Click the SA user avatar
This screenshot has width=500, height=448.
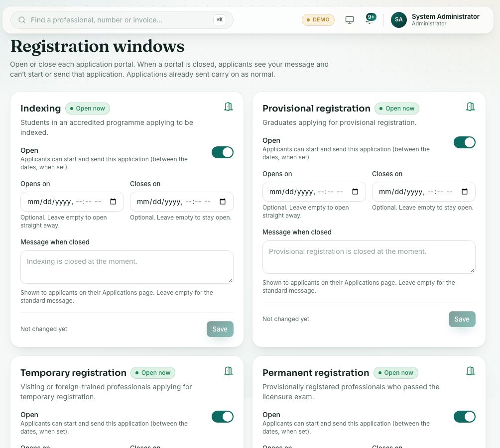click(398, 20)
